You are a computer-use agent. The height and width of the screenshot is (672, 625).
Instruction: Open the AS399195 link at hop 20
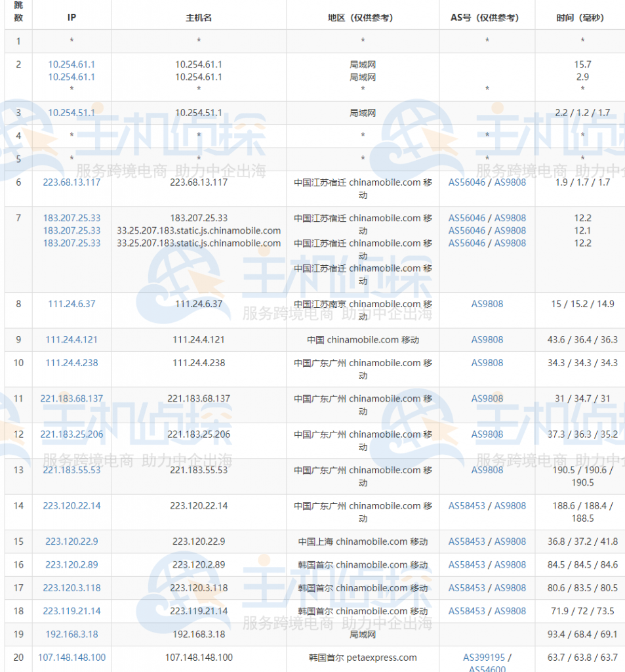pos(484,657)
